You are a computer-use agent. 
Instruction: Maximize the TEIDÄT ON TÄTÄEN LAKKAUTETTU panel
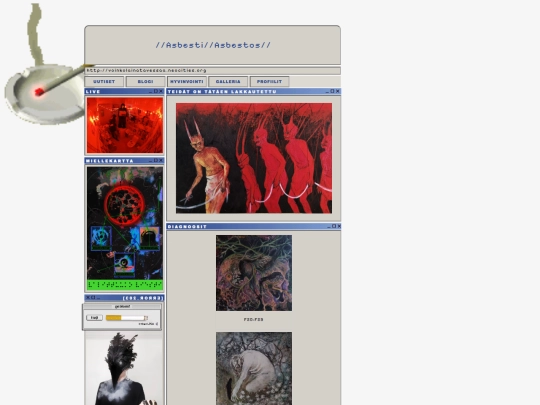coord(332,91)
